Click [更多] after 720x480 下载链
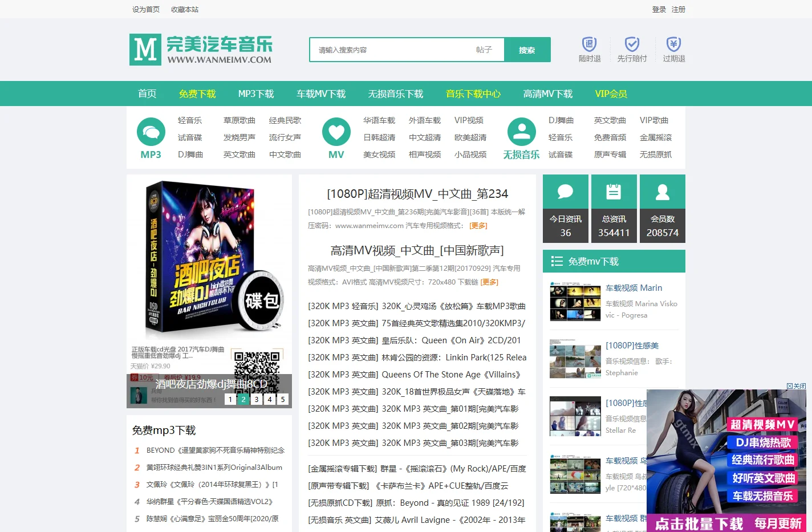The height and width of the screenshot is (532, 812). click(x=489, y=282)
